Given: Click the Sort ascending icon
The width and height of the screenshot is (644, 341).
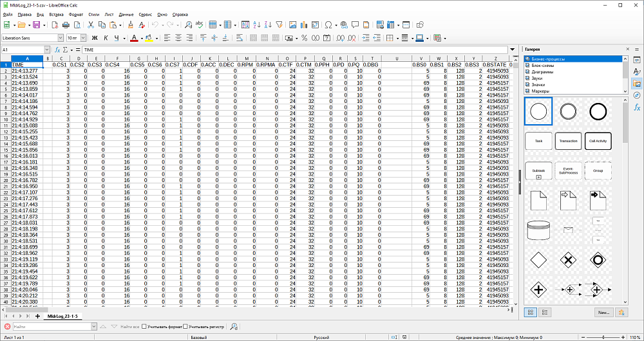Looking at the screenshot, I should [x=258, y=25].
